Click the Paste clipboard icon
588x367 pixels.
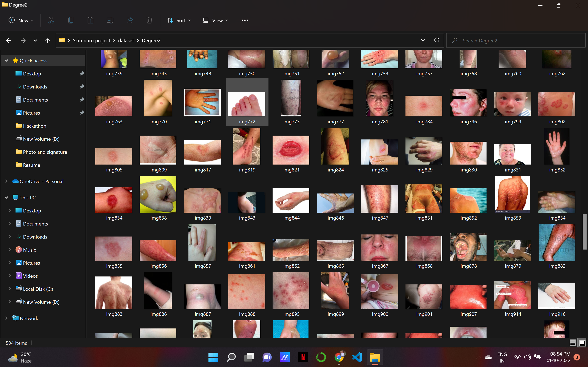(90, 20)
